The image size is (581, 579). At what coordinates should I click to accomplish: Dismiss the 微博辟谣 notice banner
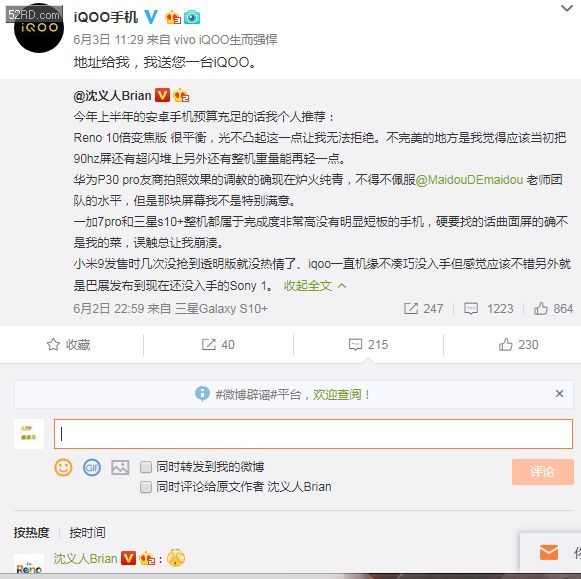click(560, 394)
